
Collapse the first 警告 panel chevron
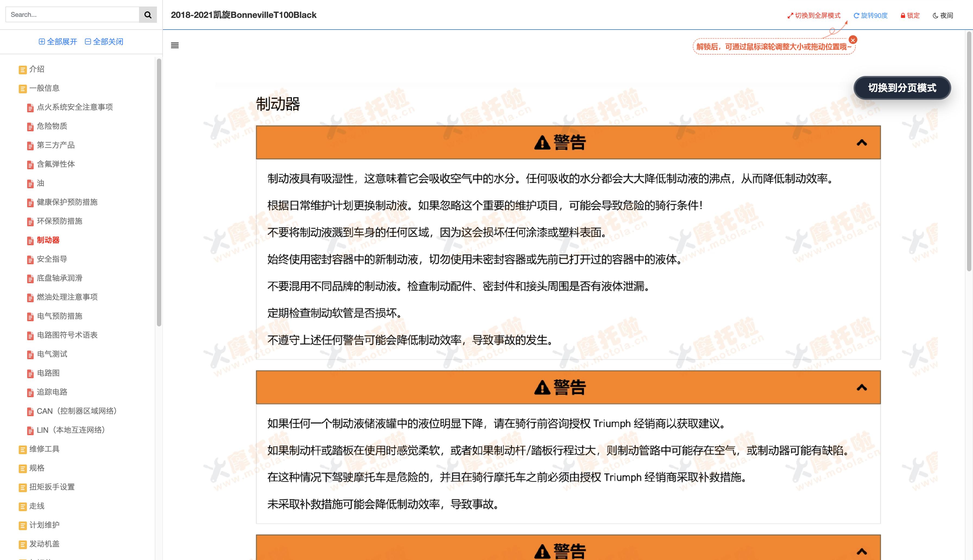click(862, 143)
